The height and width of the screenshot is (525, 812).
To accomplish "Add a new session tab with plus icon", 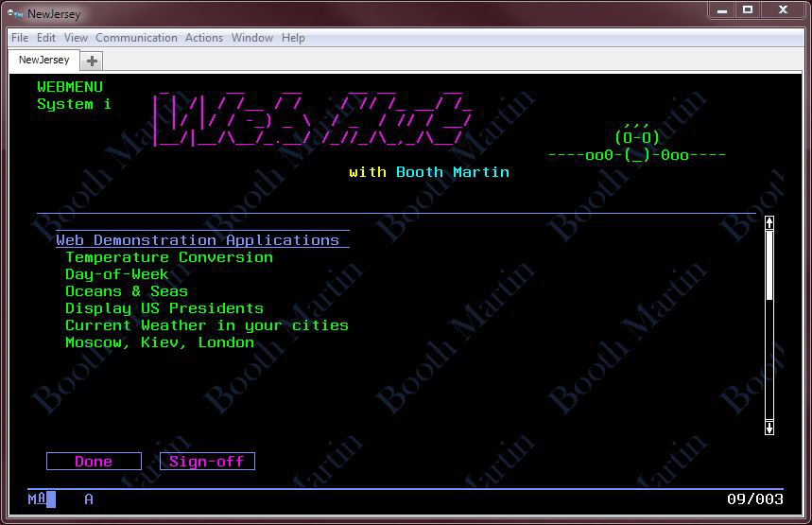I will pos(93,61).
